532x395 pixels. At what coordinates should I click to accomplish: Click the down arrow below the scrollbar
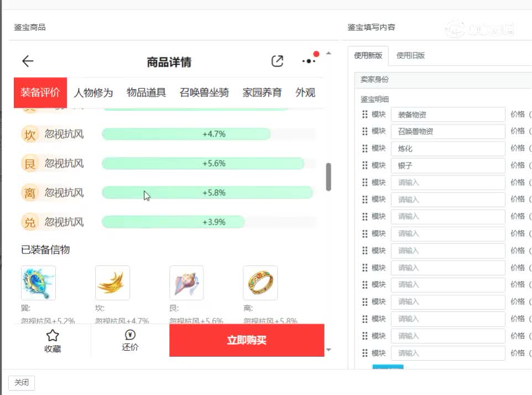pyautogui.click(x=328, y=350)
